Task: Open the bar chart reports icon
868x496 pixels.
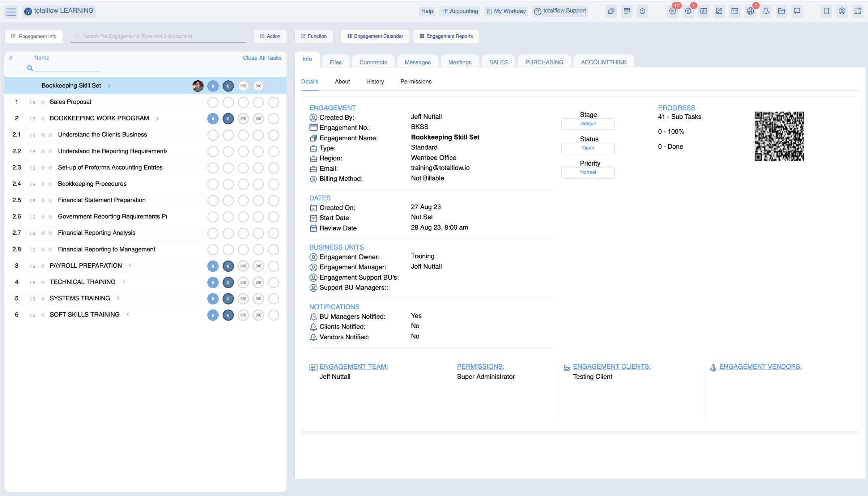Action: [x=704, y=11]
